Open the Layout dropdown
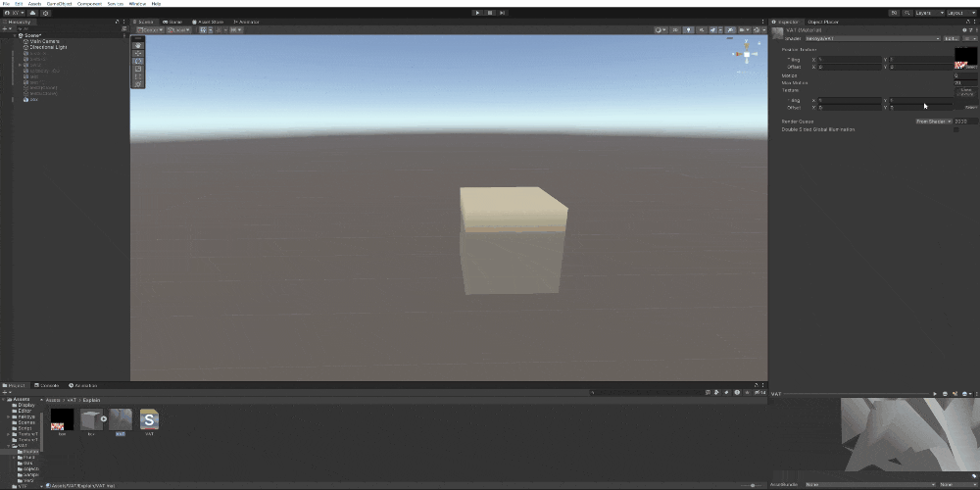This screenshot has width=980, height=490. tap(962, 13)
